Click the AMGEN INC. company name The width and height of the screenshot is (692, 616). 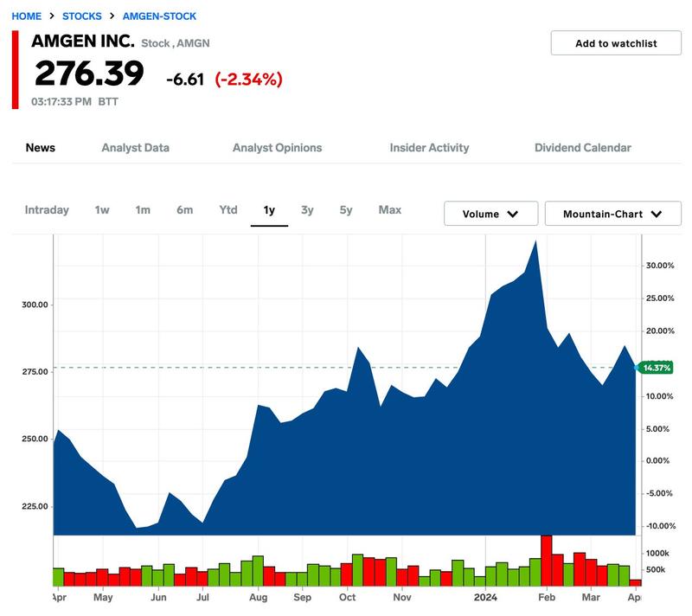coord(83,41)
